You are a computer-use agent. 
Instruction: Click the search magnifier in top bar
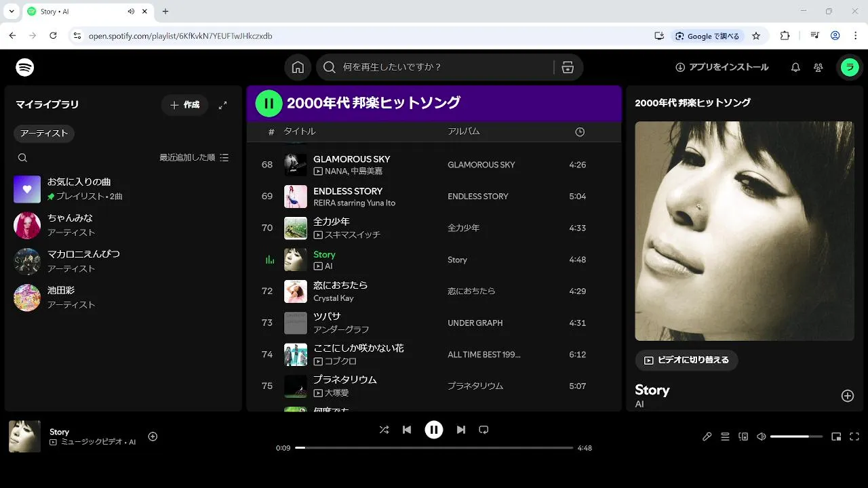[330, 67]
